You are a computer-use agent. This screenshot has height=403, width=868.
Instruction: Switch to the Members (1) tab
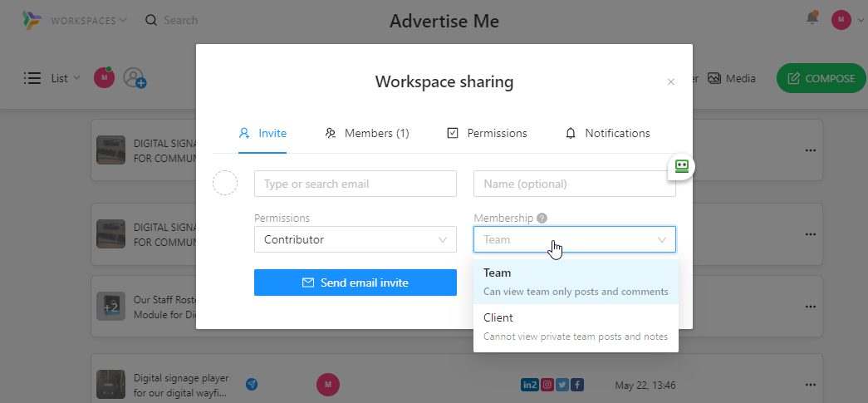367,133
